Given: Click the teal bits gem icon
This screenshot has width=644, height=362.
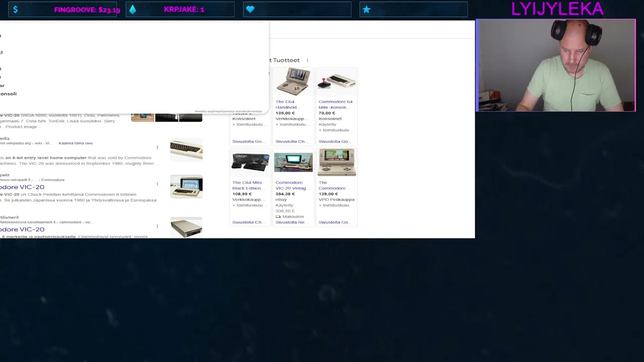Looking at the screenshot, I should click(132, 10).
